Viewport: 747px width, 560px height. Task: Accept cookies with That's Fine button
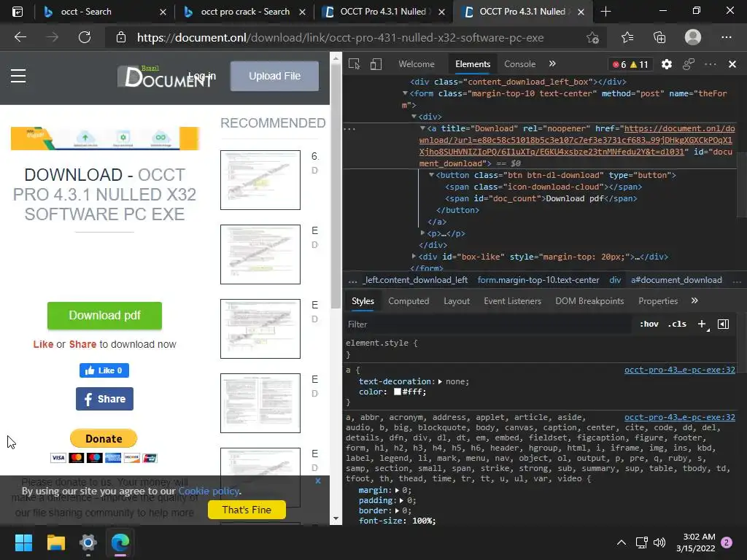pos(247,510)
